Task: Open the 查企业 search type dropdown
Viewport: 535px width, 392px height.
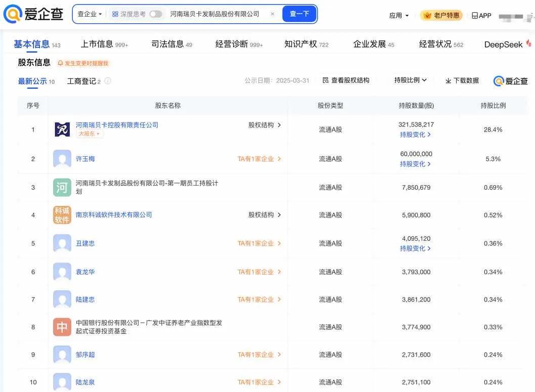Action: (x=90, y=14)
